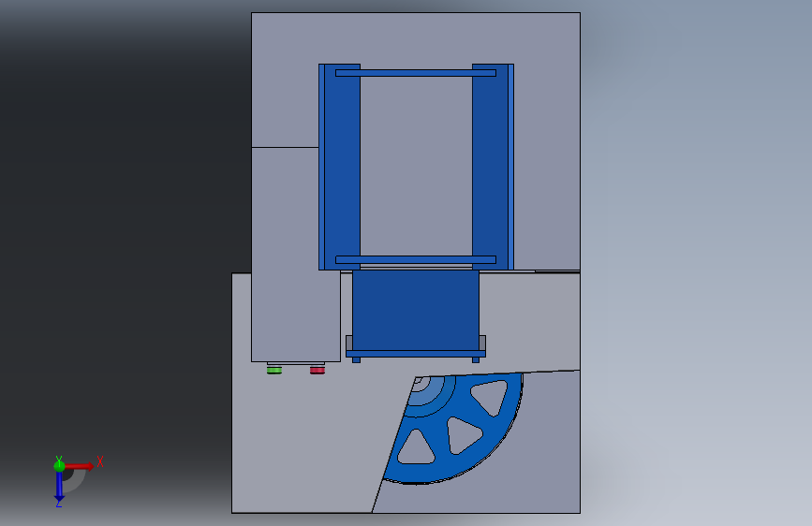Pick the left blue vertical column of the frame
This screenshot has height=526, width=812.
(339, 167)
